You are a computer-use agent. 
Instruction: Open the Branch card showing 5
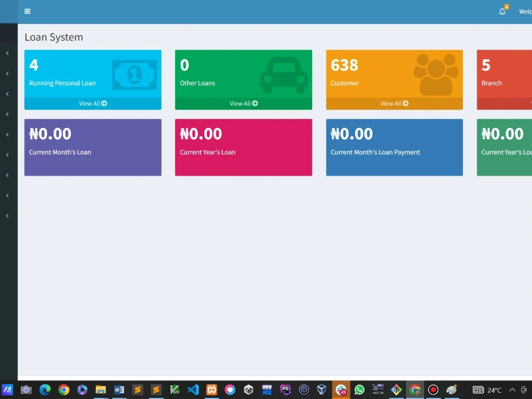pos(504,80)
